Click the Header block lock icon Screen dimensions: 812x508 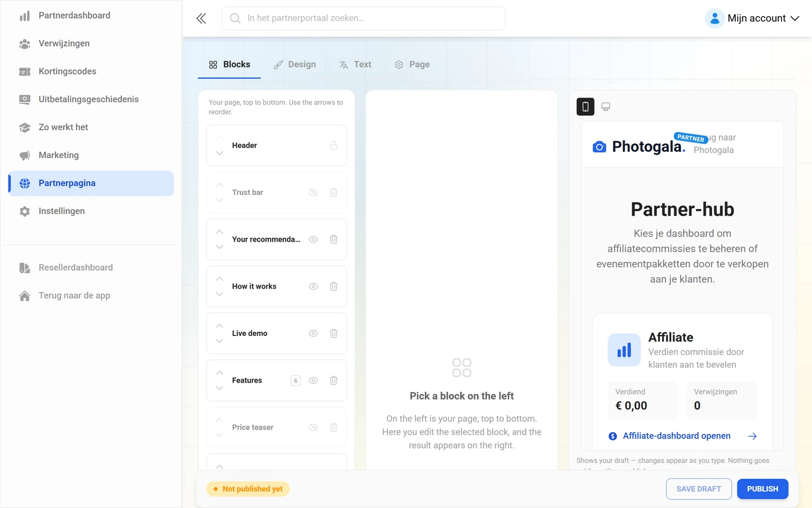pos(334,146)
